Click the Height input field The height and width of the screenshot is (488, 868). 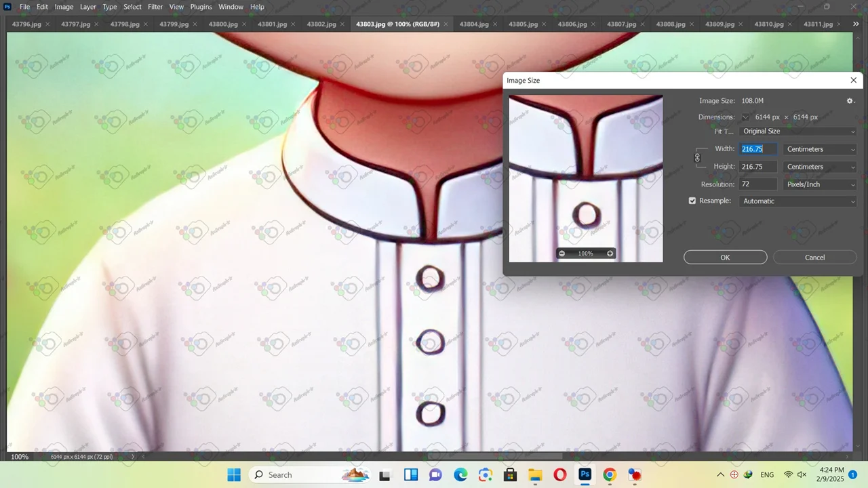click(757, 167)
